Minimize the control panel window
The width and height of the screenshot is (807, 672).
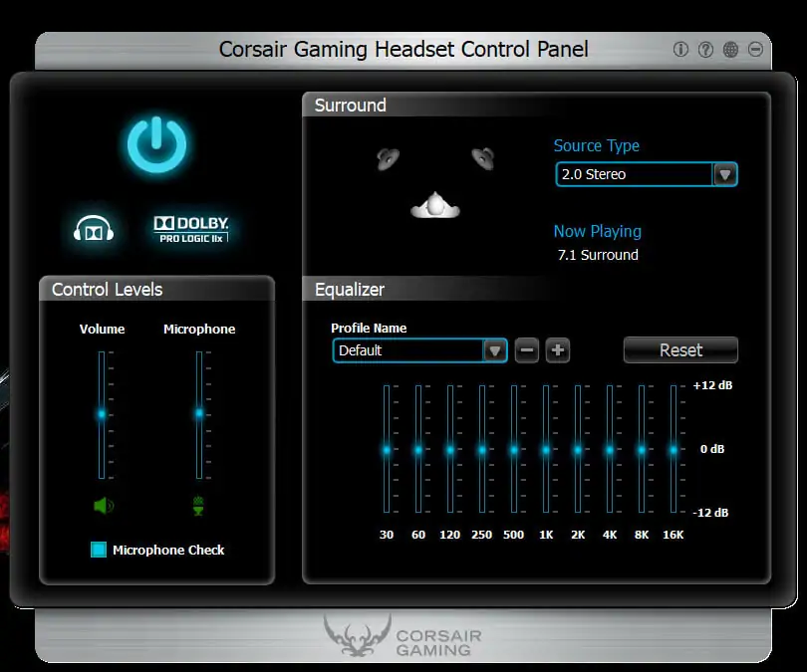[755, 50]
